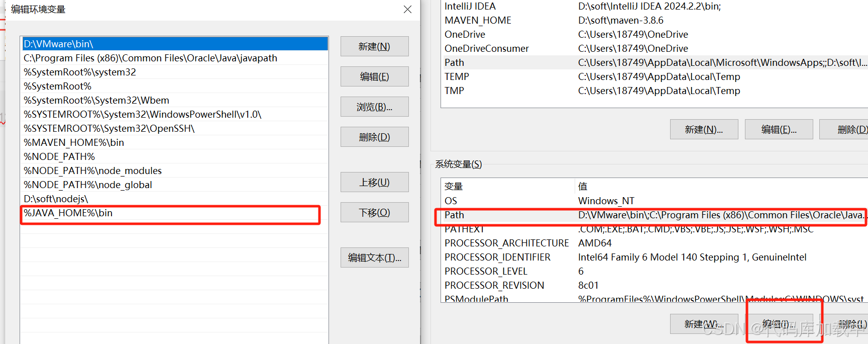Open 浏览(B)... folder browser
The image size is (868, 344).
pyautogui.click(x=374, y=107)
